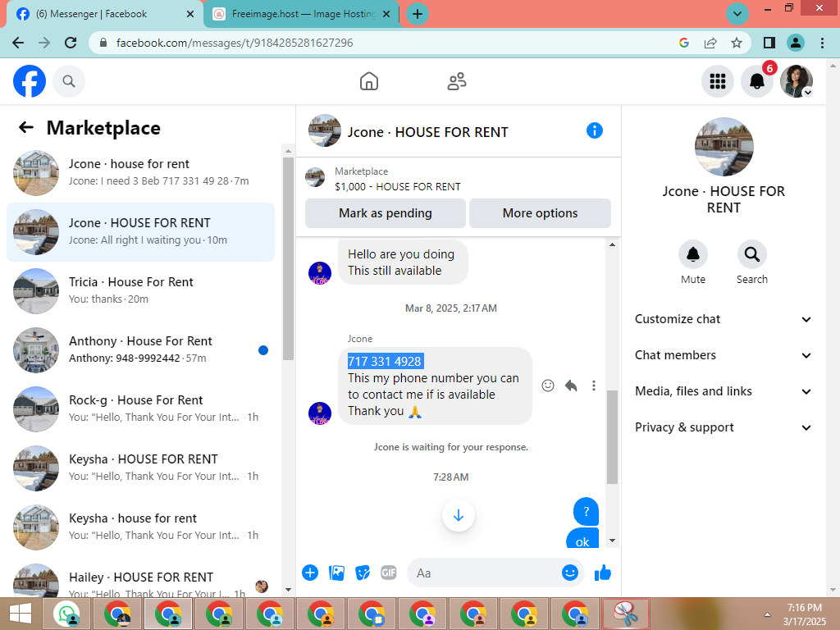840x630 pixels.
Task: Click the chat messages scrollbar thumb
Action: tap(612, 437)
